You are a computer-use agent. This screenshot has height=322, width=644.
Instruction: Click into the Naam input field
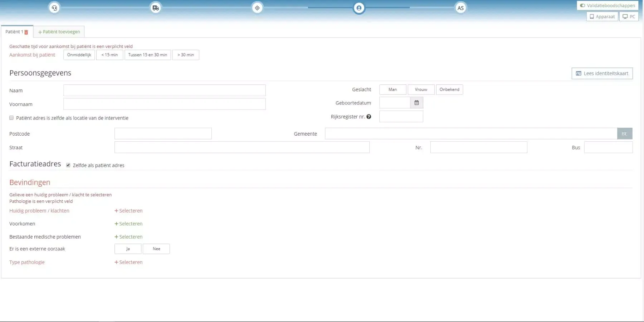click(165, 90)
